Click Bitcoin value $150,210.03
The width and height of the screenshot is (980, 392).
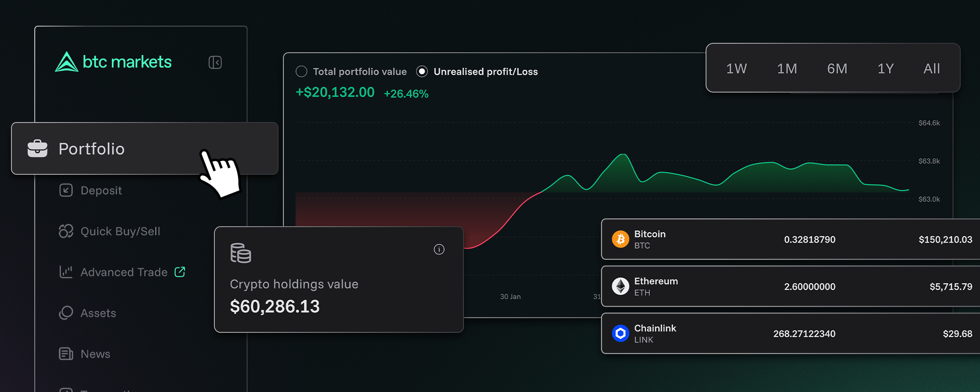[946, 240]
